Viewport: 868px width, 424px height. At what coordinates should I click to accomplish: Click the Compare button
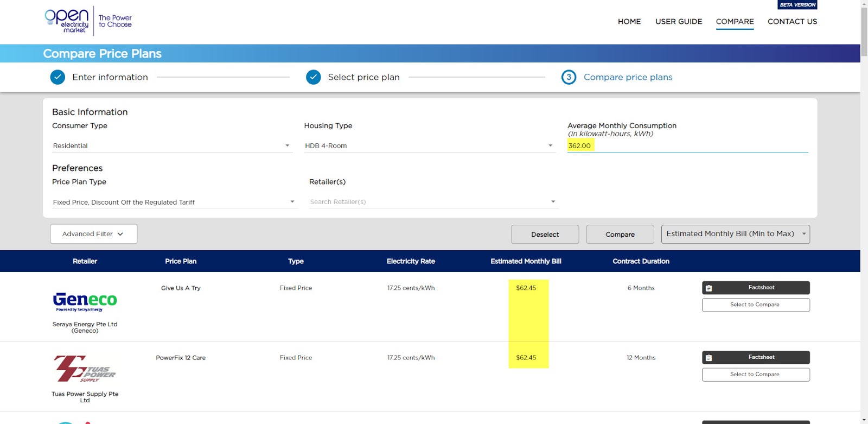(620, 235)
